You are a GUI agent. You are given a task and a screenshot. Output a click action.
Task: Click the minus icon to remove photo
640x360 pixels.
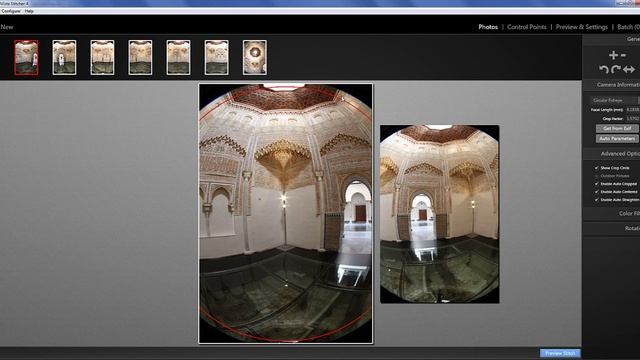(623, 55)
